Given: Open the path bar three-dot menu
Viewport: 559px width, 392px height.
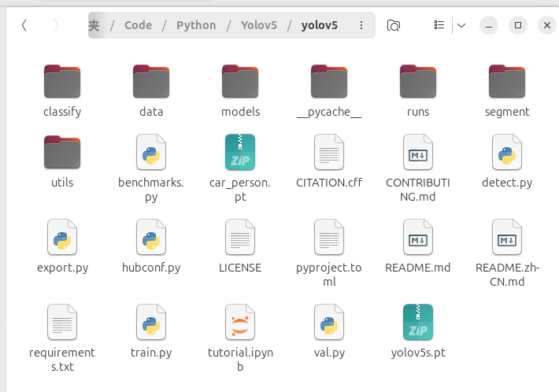Looking at the screenshot, I should pyautogui.click(x=361, y=25).
